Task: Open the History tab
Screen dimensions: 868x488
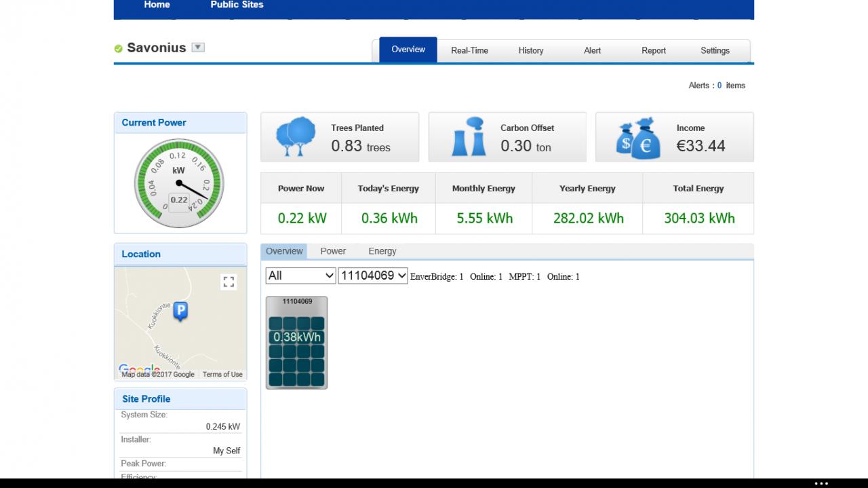Action: (x=530, y=50)
